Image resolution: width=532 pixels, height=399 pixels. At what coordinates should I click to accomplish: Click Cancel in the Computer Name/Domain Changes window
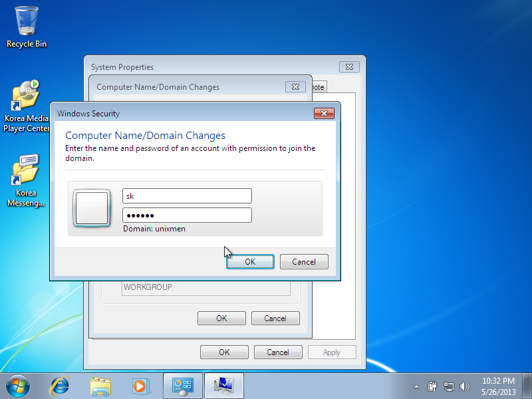click(x=275, y=319)
